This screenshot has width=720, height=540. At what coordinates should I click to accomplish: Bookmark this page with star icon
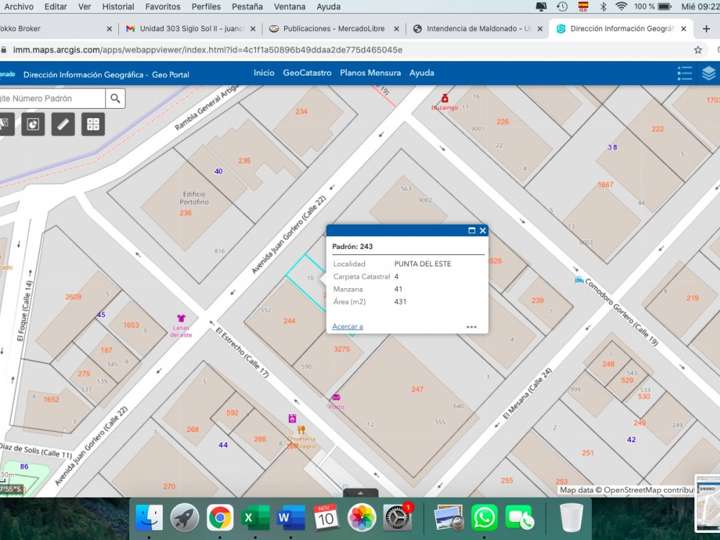point(698,49)
